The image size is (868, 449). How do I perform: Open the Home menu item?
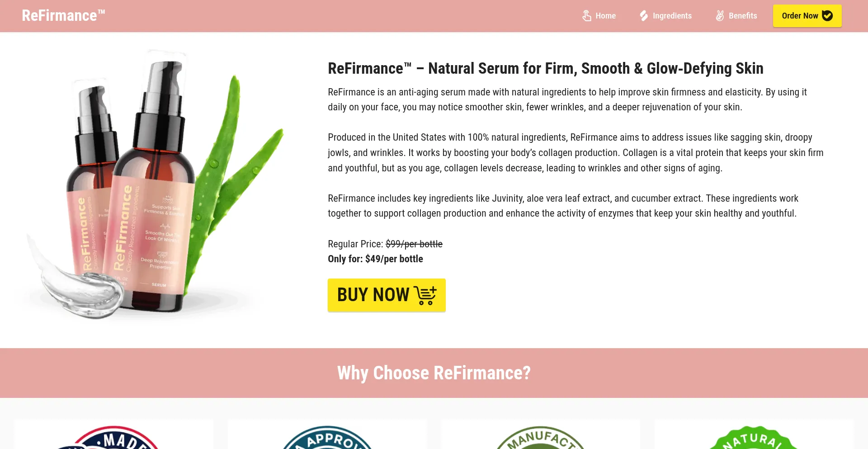point(599,16)
